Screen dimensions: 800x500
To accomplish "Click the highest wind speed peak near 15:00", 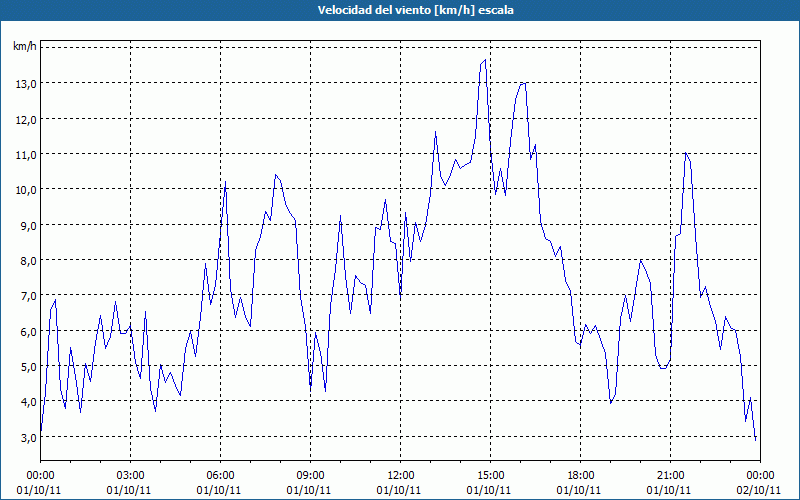I will point(485,60).
